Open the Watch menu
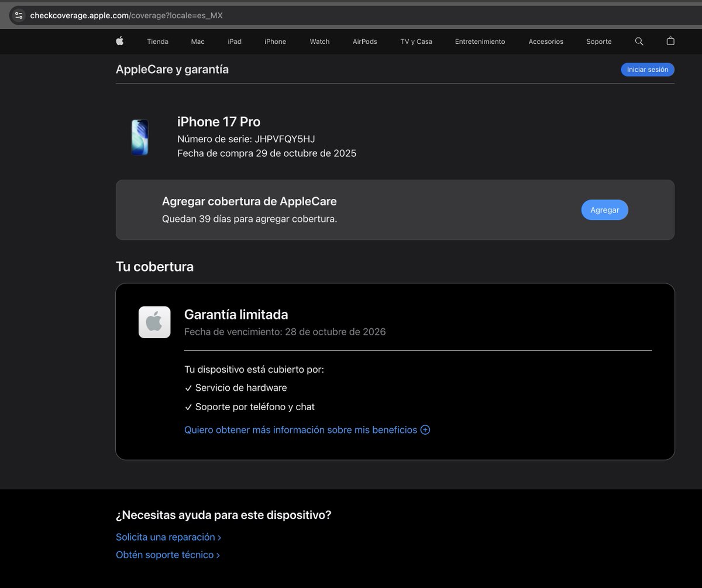This screenshot has width=702, height=588. point(319,42)
